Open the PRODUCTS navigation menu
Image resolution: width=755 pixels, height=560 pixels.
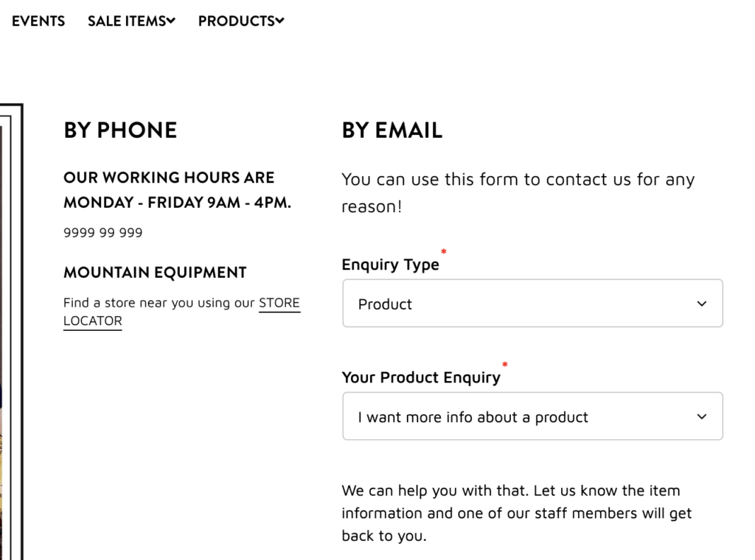pos(241,21)
